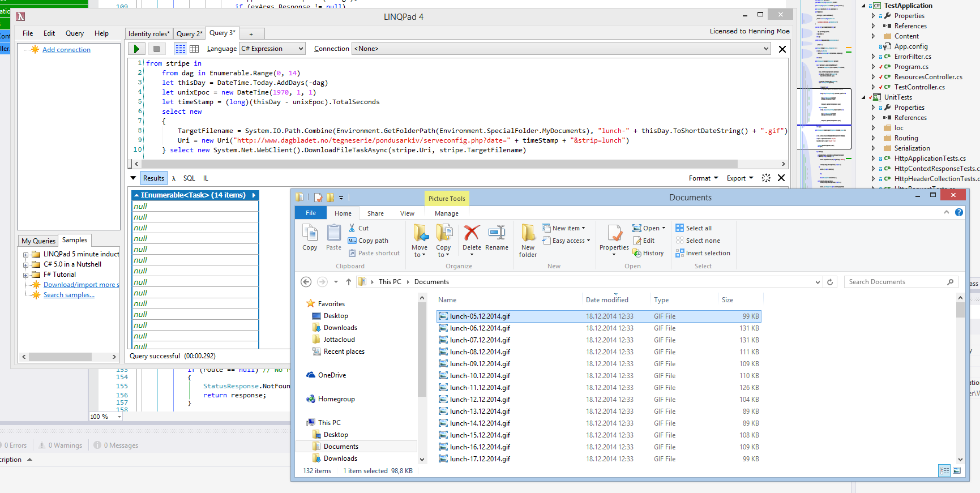Switch to Identity roles* query tab
This screenshot has width=980, height=493.
[149, 34]
